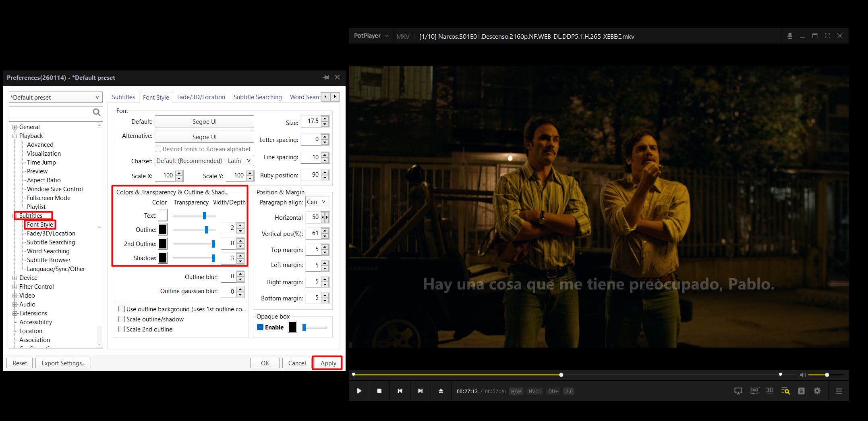868x421 pixels.
Task: Open the Default preset dropdown
Action: coord(55,97)
